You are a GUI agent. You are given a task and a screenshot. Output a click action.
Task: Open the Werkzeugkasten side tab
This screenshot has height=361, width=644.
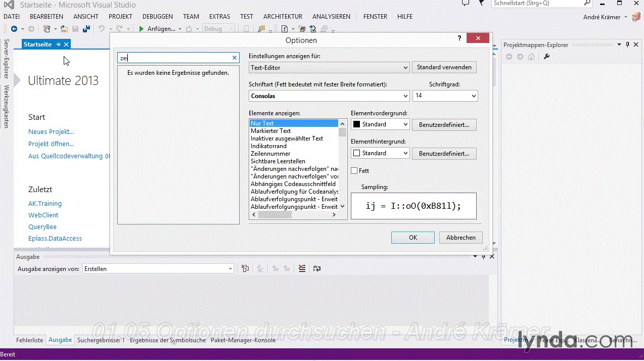point(6,106)
